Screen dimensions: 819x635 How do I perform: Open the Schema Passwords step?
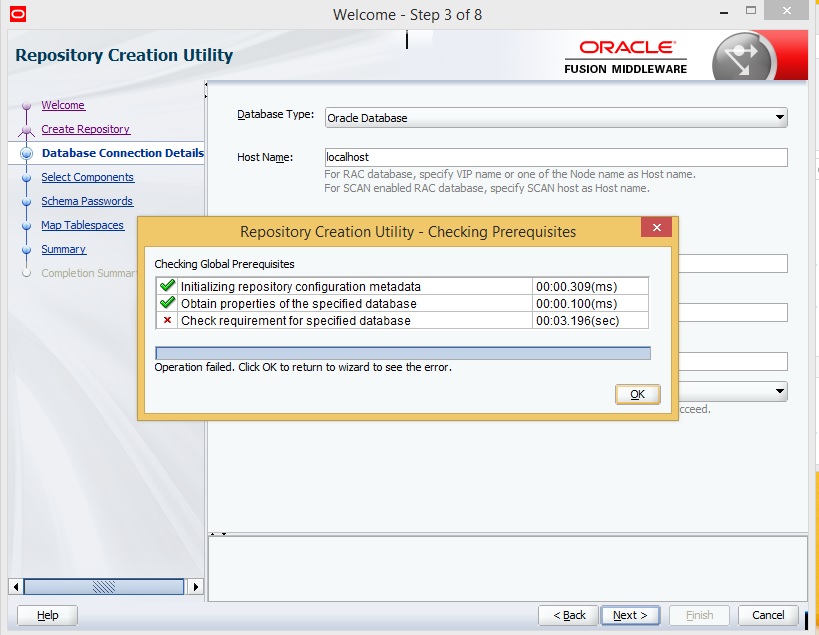[x=87, y=201]
